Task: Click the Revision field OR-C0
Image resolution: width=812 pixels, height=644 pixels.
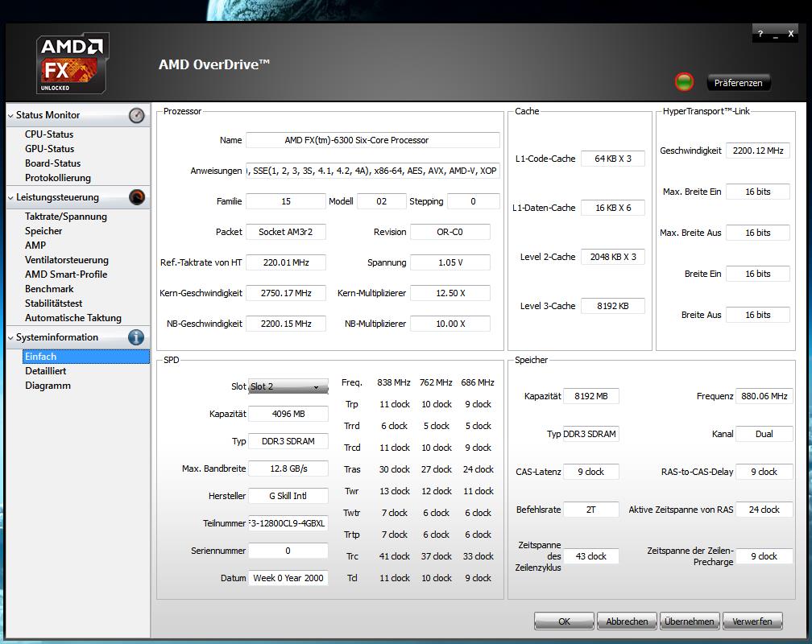Action: tap(450, 232)
